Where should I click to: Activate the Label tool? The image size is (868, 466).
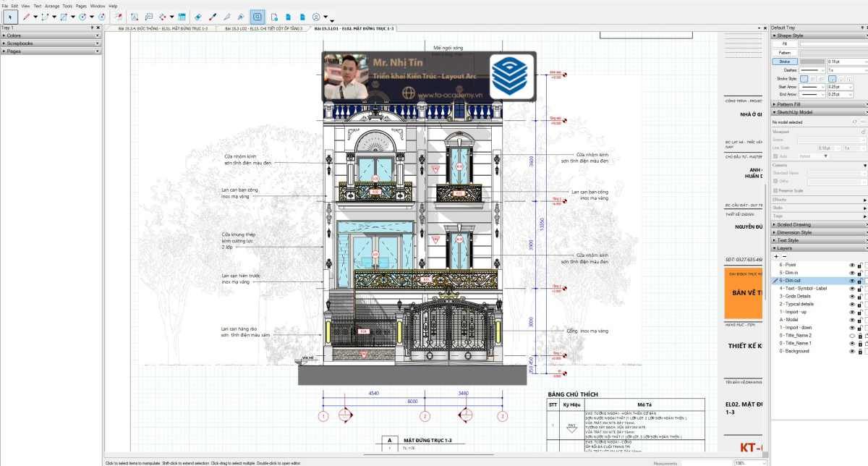click(149, 16)
